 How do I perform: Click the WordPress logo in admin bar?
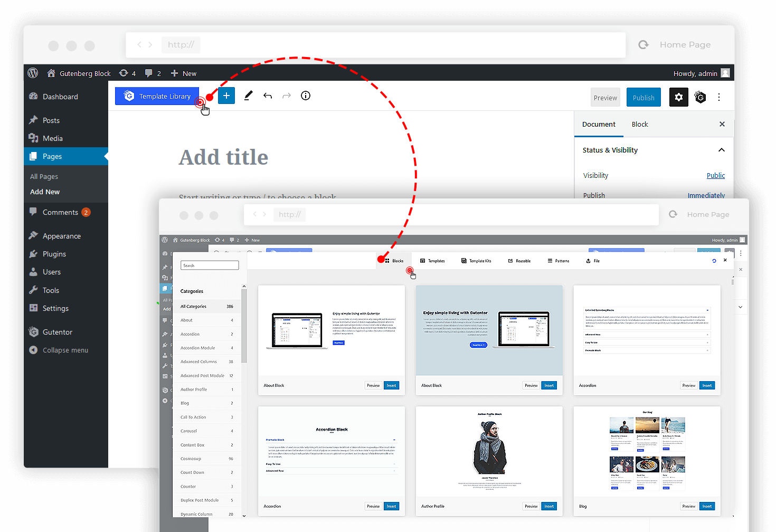click(33, 73)
